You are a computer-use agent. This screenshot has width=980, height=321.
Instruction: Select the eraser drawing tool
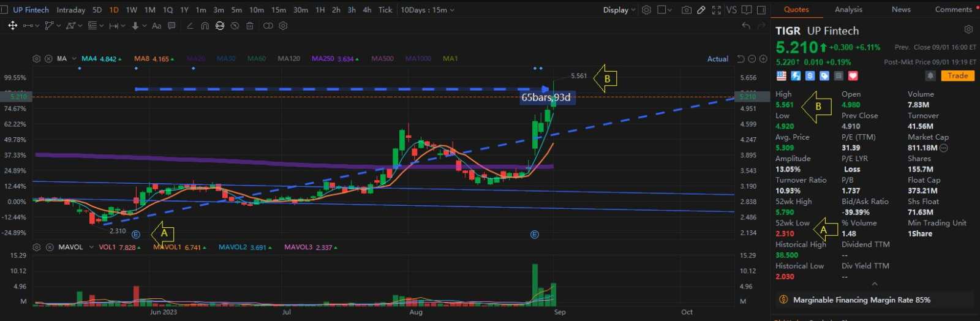tap(190, 26)
